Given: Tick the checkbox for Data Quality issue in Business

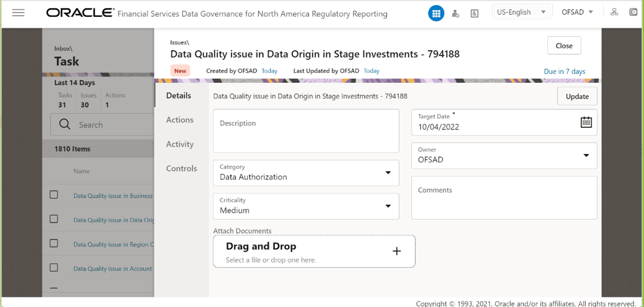Looking at the screenshot, I should click(54, 195).
